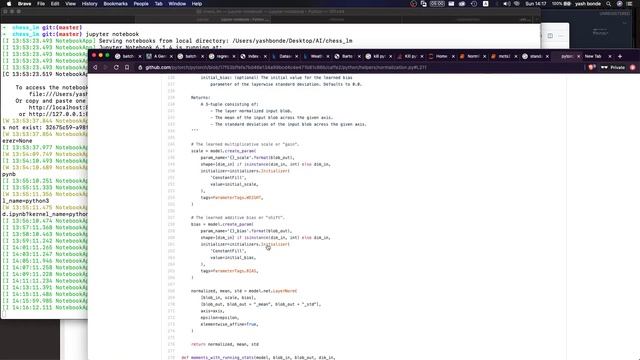Open the History menu
Viewport: 640px width, 360px height.
pos(89,4)
